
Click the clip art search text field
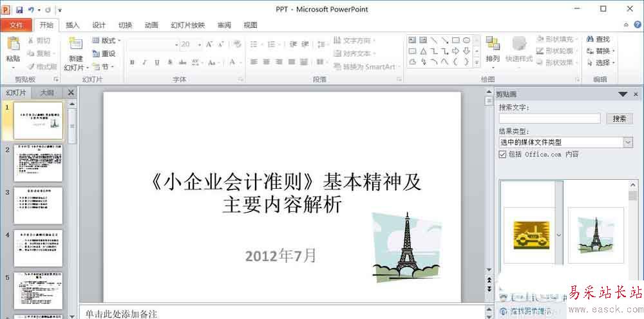(x=550, y=119)
